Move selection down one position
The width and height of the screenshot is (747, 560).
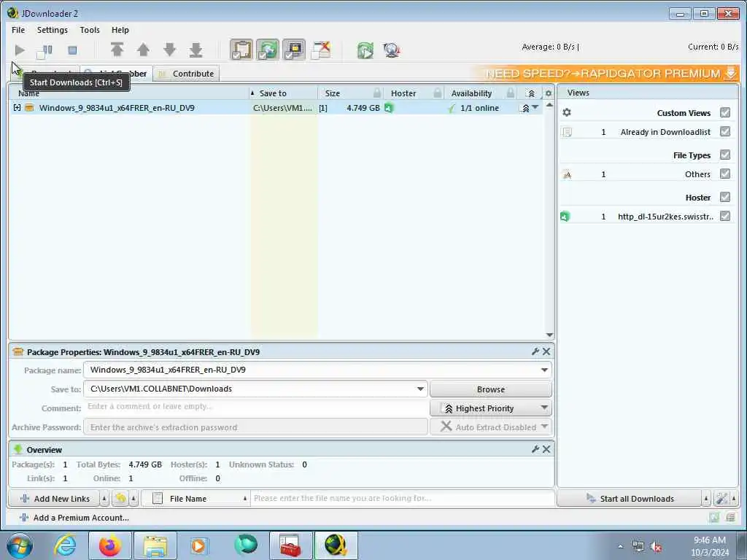click(x=169, y=50)
